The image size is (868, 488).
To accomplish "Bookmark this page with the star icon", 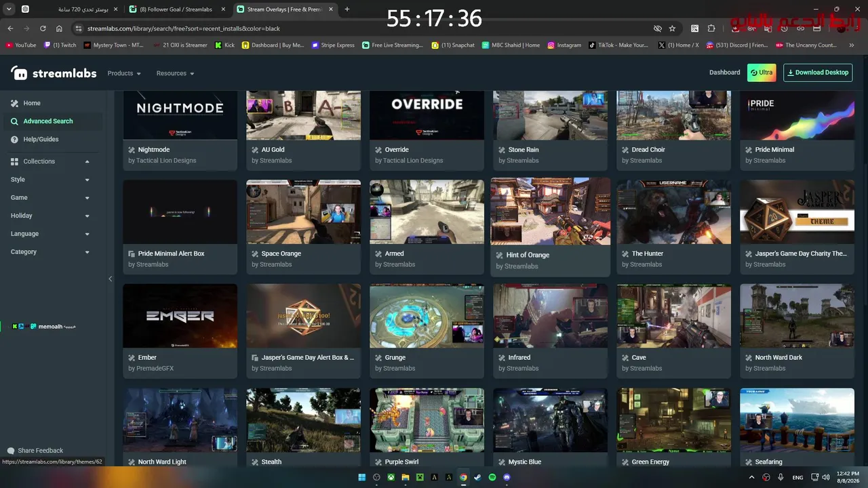I will click(672, 28).
